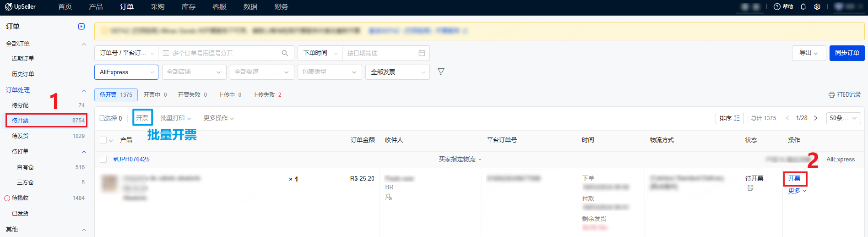Switch to 上传失败 tab

pos(267,95)
